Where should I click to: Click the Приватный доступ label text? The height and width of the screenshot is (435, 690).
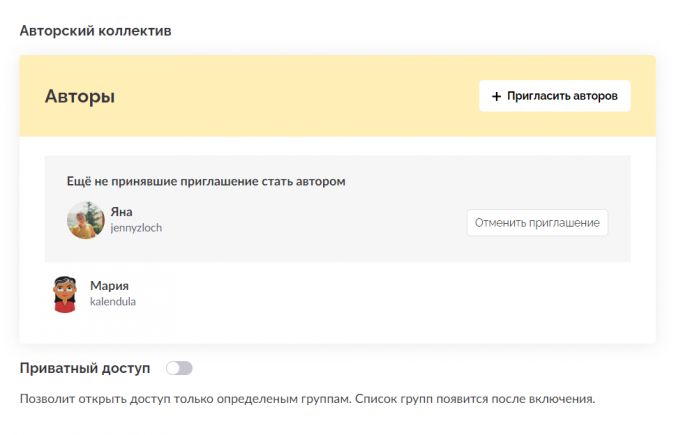pos(85,368)
